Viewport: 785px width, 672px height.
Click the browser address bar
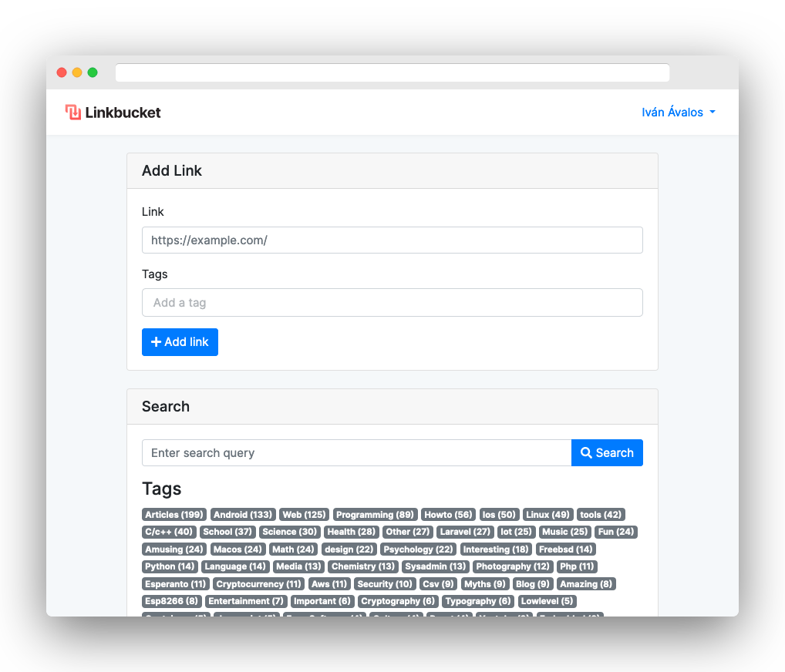pyautogui.click(x=392, y=72)
